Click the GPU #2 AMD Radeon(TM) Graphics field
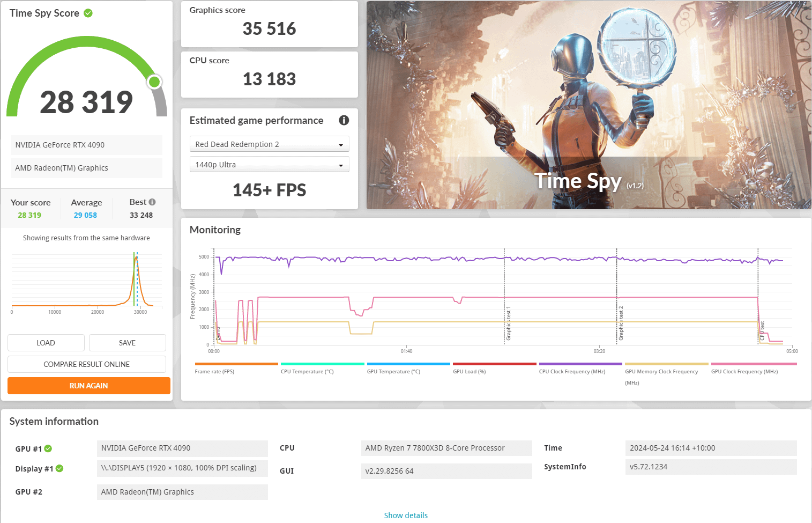The image size is (812, 523). (x=182, y=492)
